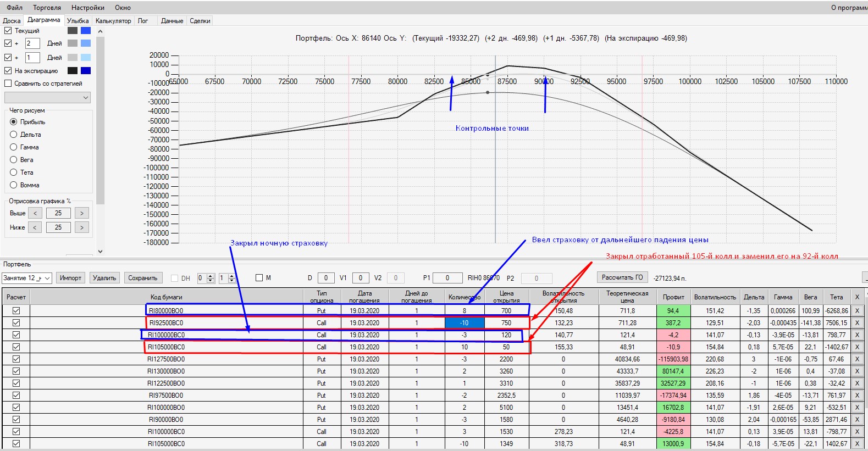Choose the Тета plot option
The width and height of the screenshot is (868, 451).
pyautogui.click(x=14, y=172)
